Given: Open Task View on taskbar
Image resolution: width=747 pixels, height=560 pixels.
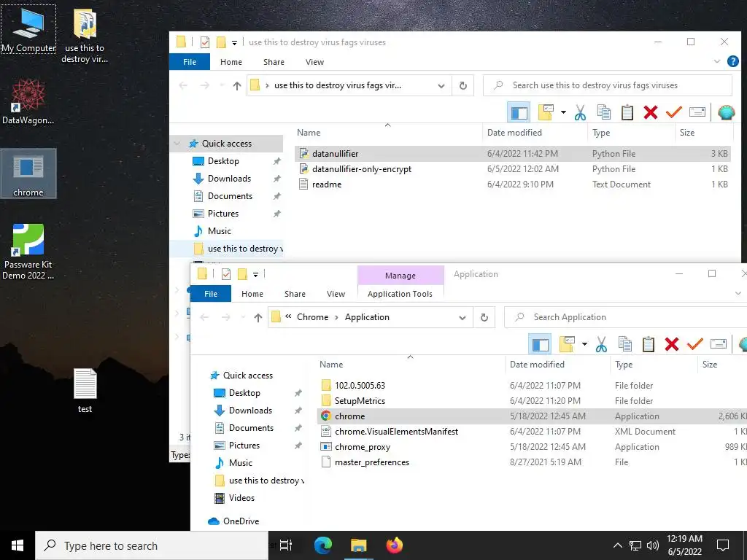Looking at the screenshot, I should tap(286, 545).
